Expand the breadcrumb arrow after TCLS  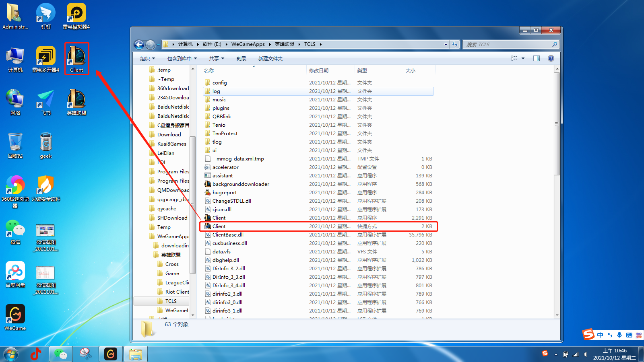[320, 44]
